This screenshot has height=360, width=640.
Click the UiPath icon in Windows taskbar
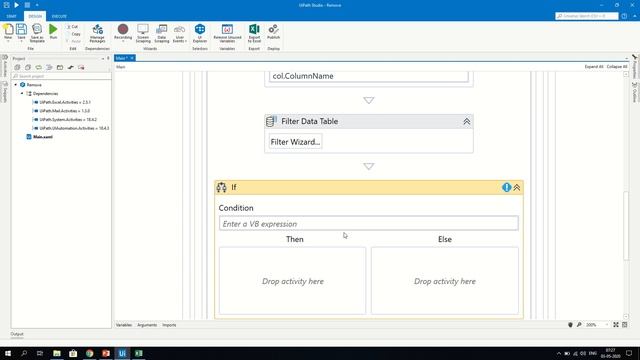tap(122, 353)
